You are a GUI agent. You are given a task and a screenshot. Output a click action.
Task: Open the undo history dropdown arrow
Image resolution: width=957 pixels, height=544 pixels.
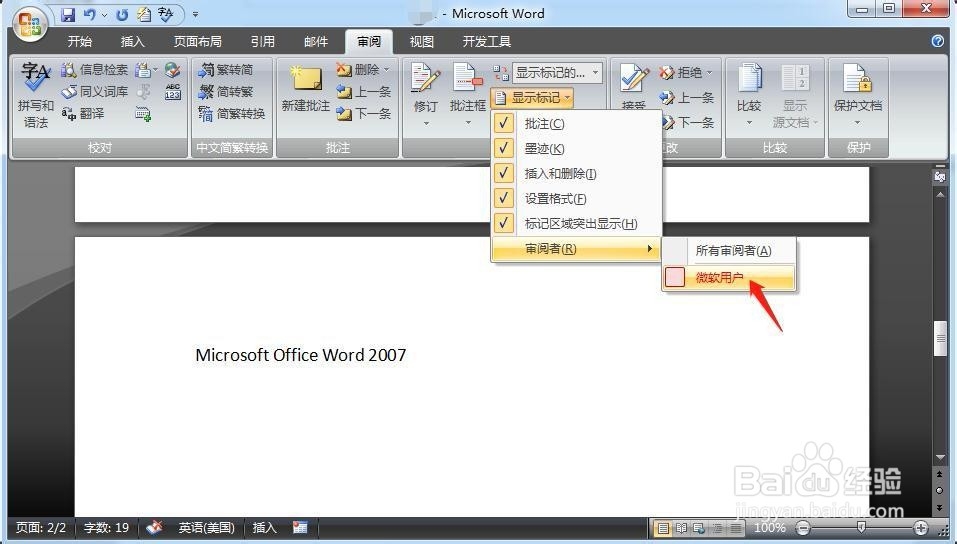(104, 13)
